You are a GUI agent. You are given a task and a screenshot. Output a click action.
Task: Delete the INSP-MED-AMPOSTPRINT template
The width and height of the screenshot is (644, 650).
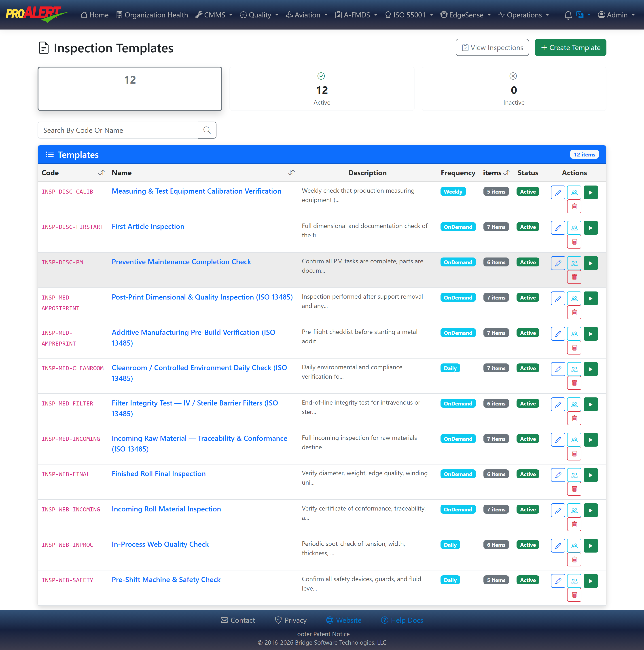point(574,312)
